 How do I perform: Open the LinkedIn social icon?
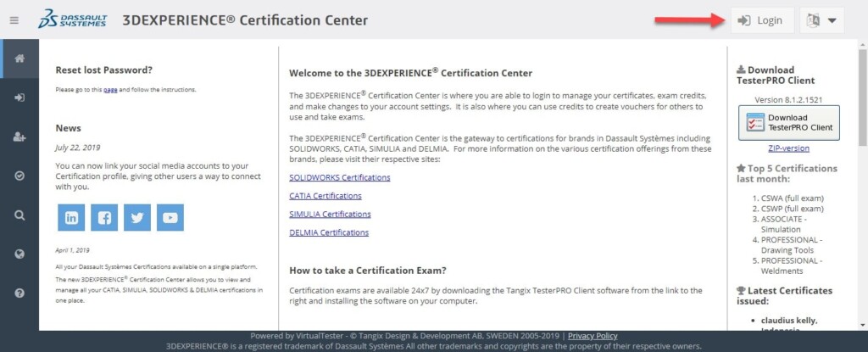coord(71,218)
